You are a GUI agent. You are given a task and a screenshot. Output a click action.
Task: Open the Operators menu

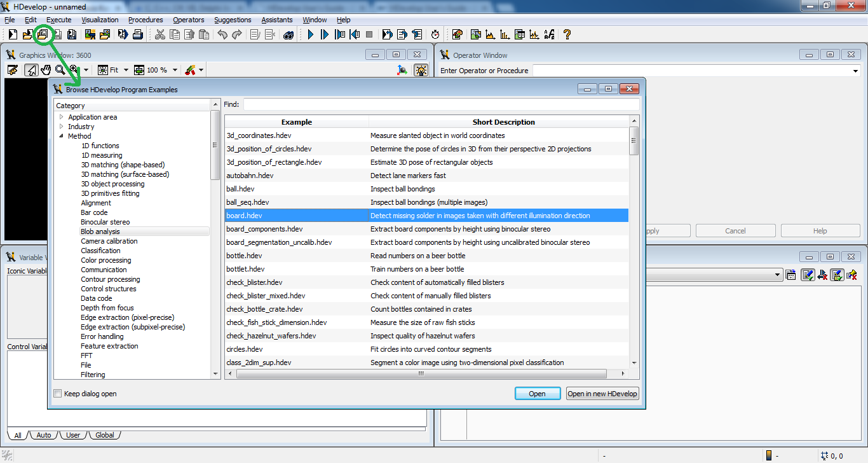[x=189, y=20]
